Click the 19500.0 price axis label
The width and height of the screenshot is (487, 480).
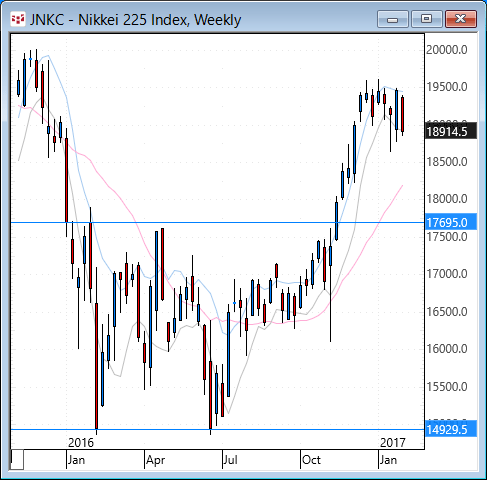coord(447,87)
